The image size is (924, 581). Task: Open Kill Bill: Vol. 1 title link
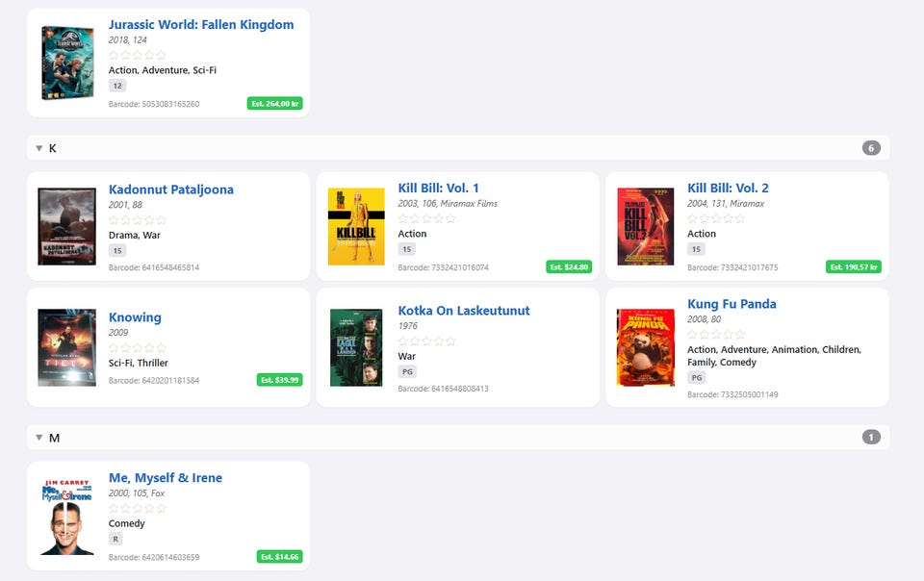(439, 189)
